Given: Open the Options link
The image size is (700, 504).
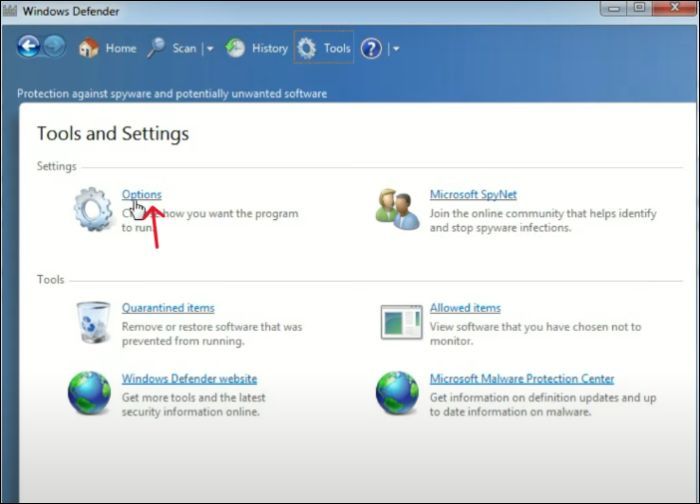Looking at the screenshot, I should click(142, 195).
